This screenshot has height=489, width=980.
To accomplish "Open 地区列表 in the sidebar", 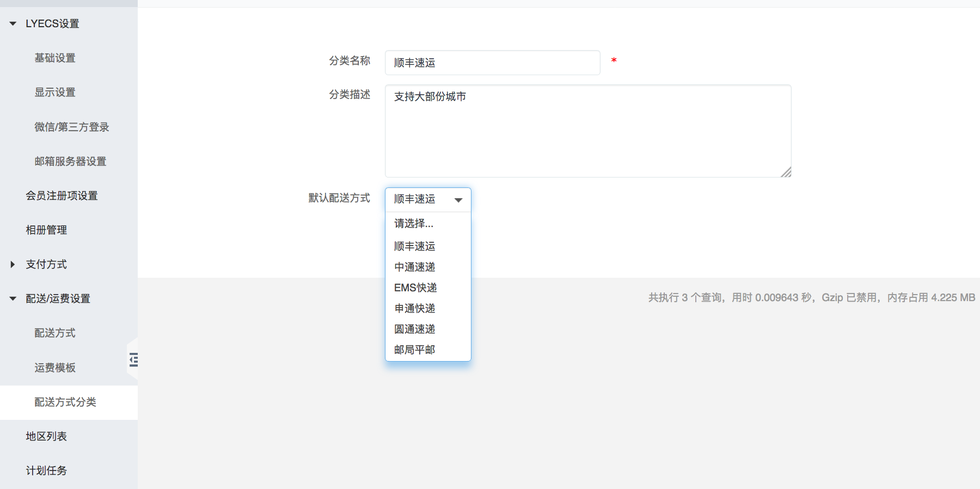I will [x=46, y=436].
